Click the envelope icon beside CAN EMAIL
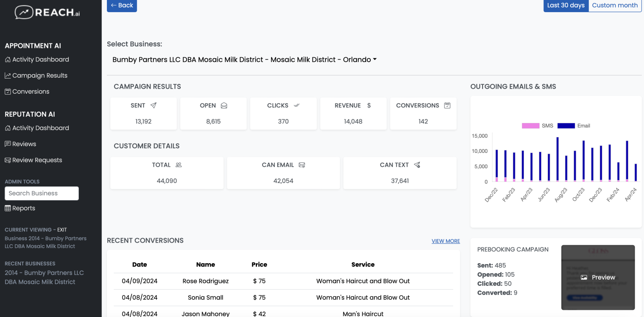The width and height of the screenshot is (644, 317). (302, 165)
